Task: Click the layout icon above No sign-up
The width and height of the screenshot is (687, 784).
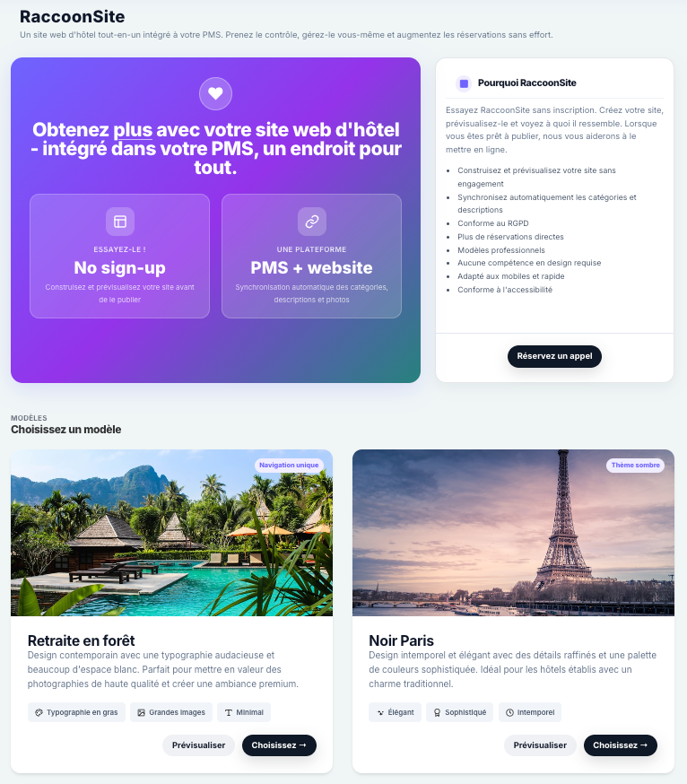Action: [x=120, y=222]
